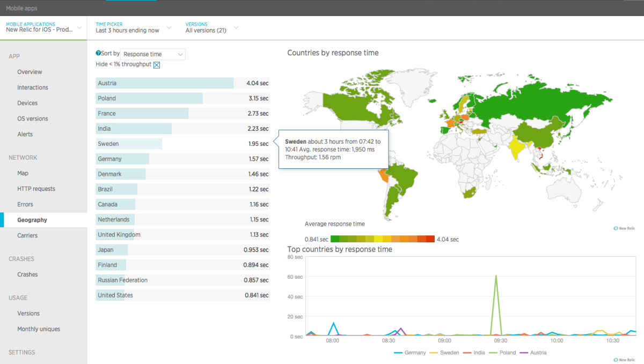Screen dimensions: 644x364
Task: Click the red end of response legend
Action: click(430, 239)
